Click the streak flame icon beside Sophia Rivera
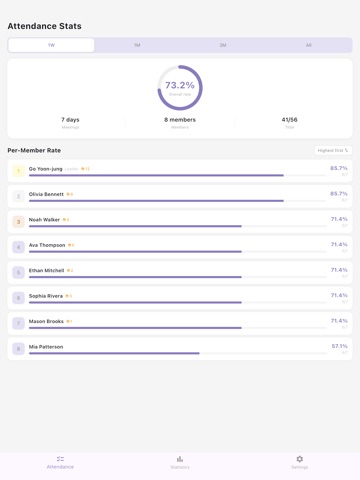The height and width of the screenshot is (480, 360). pyautogui.click(x=67, y=296)
